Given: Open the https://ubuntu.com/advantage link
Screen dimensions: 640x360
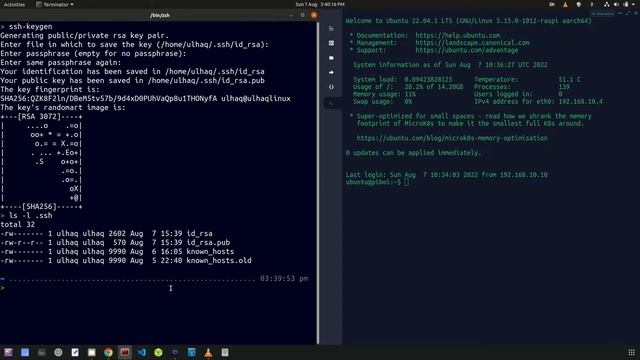Looking at the screenshot, I should [467, 50].
